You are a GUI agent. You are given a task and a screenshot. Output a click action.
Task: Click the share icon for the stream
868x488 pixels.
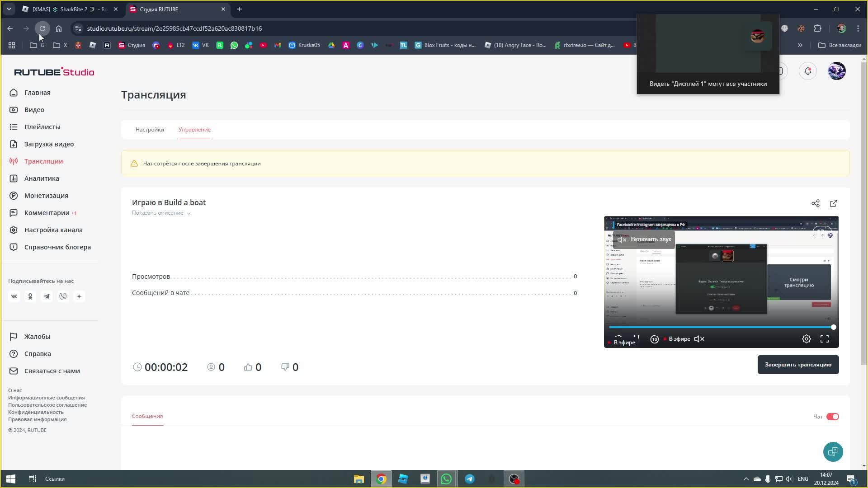815,203
